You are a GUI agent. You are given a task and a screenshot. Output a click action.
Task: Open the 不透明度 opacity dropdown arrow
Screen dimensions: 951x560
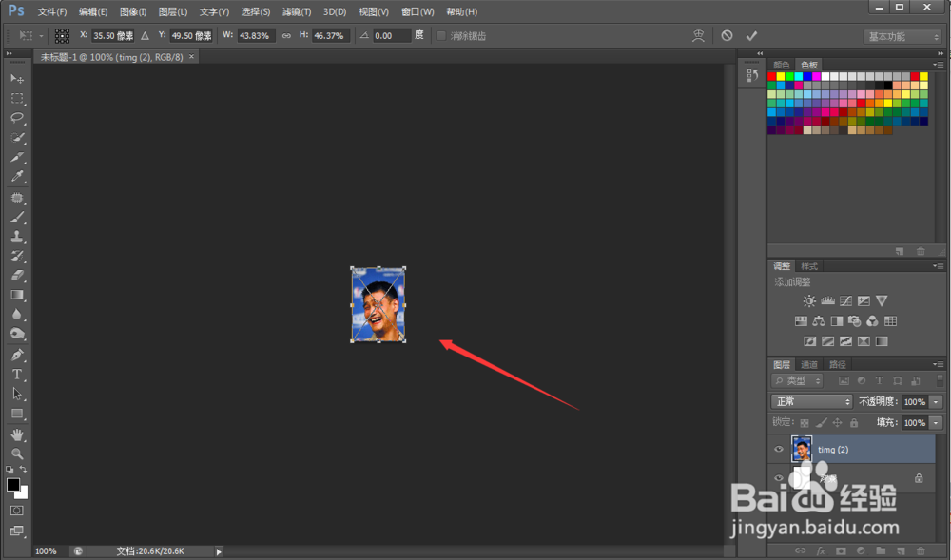point(936,401)
